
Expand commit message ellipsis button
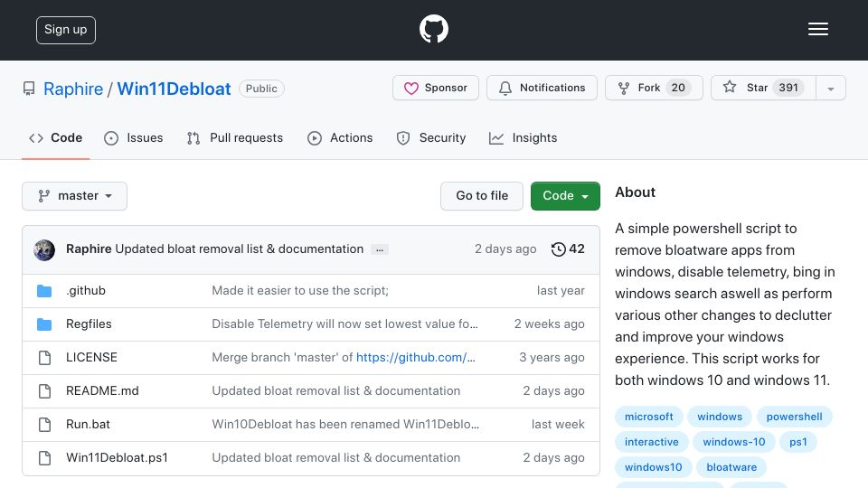pos(380,249)
